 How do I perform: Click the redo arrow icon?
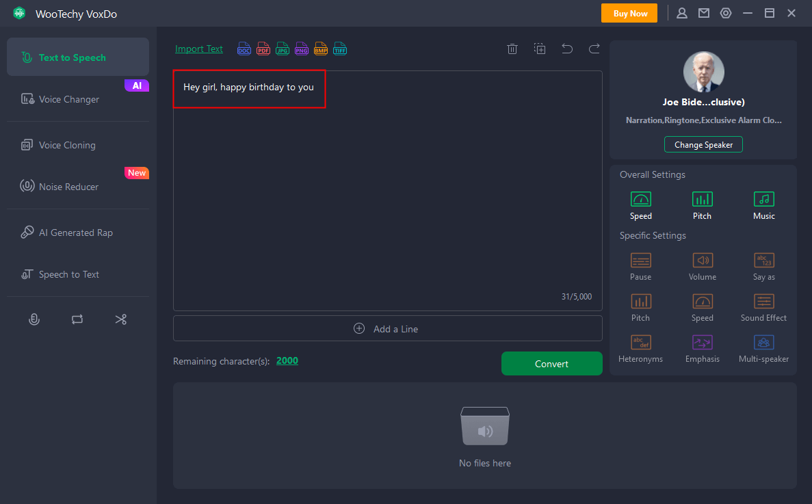594,49
